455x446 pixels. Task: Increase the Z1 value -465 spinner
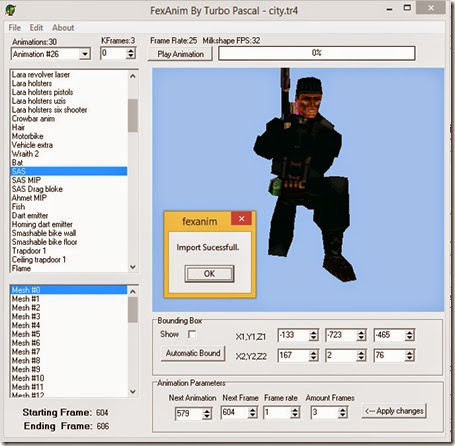click(410, 332)
